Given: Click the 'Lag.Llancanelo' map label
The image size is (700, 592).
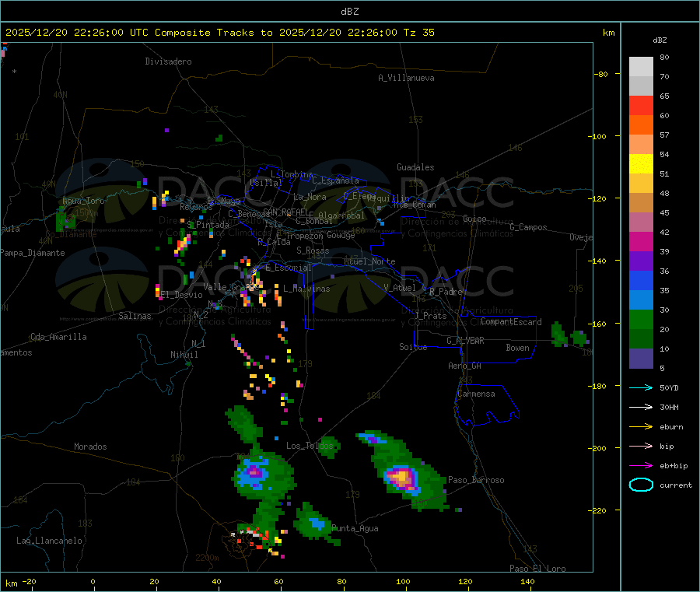Looking at the screenshot, I should coord(49,541).
